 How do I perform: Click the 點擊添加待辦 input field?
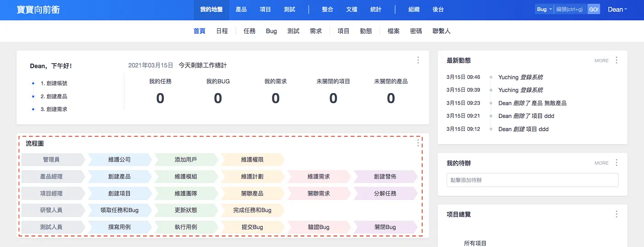tap(532, 180)
